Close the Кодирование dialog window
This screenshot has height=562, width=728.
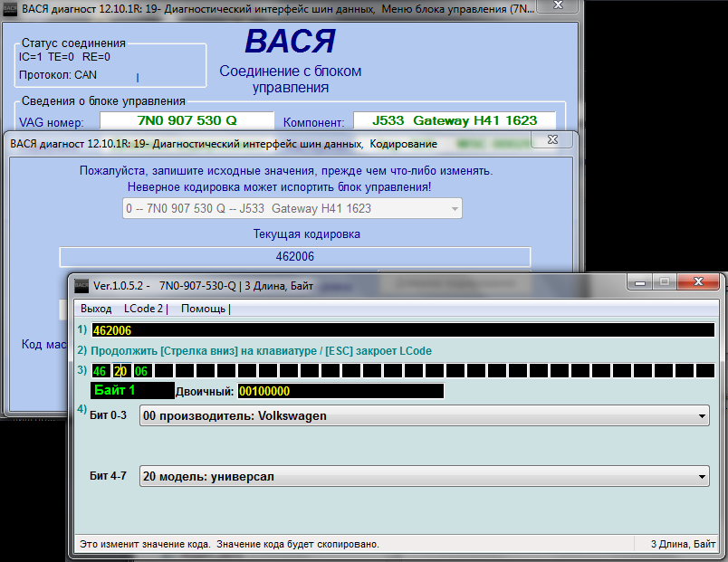click(x=551, y=139)
